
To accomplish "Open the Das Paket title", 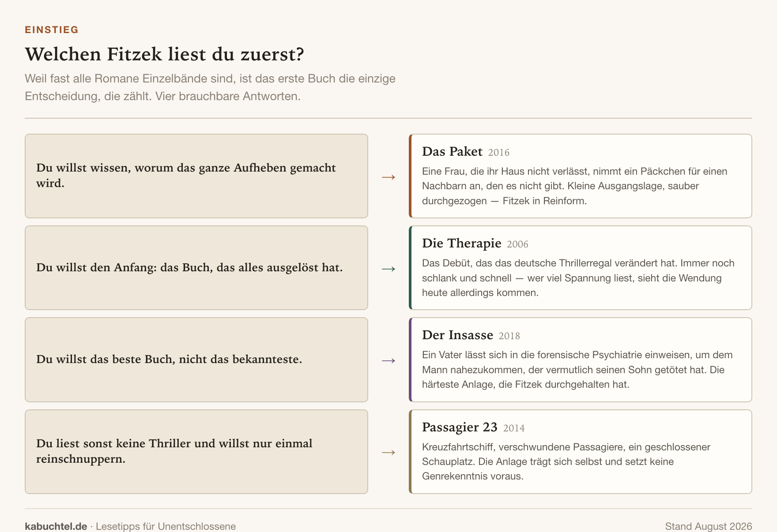I will 452,151.
